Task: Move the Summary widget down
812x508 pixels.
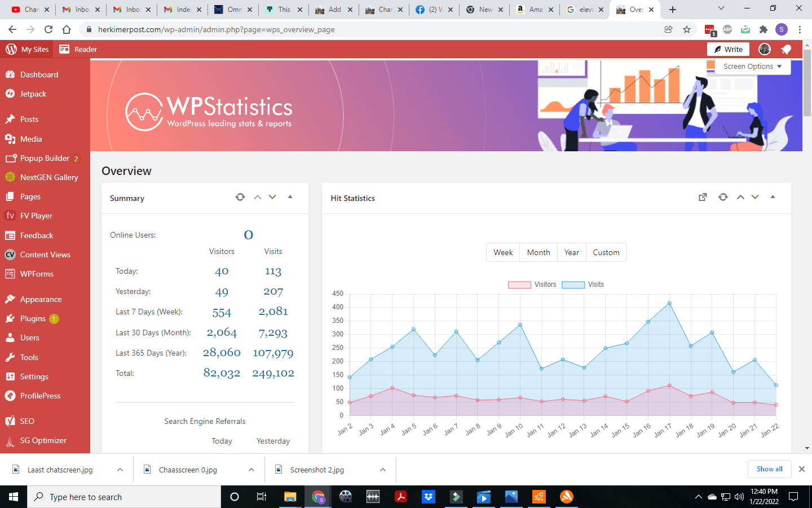Action: pos(272,197)
